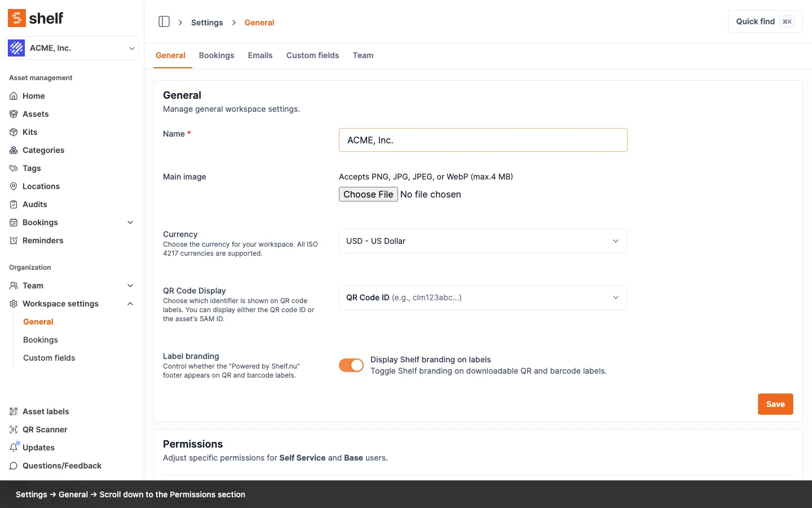Toggle Display Shelf branding on labels

coord(351,365)
